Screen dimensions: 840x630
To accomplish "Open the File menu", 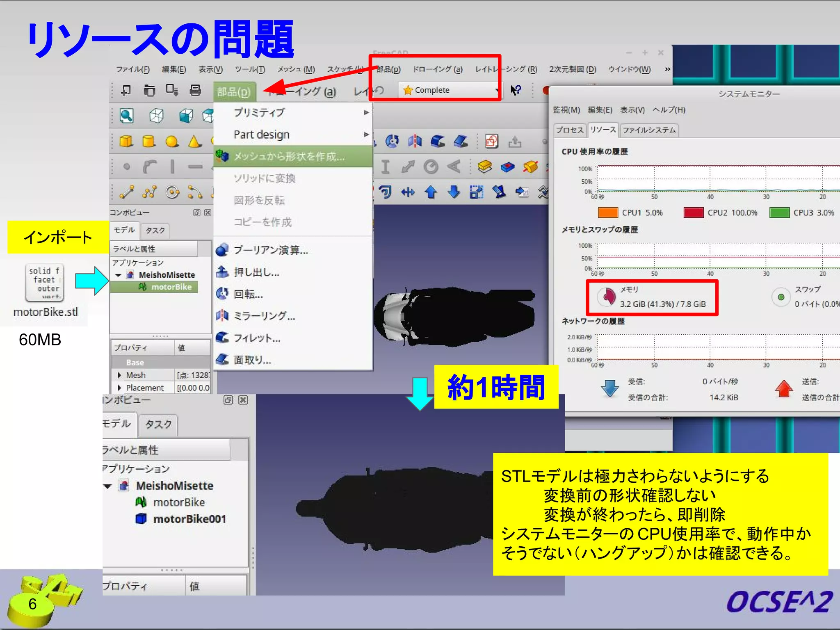I will 132,69.
